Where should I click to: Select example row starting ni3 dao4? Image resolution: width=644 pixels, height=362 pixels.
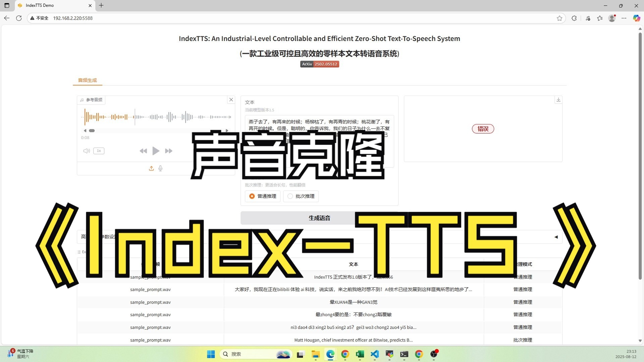click(x=319, y=327)
